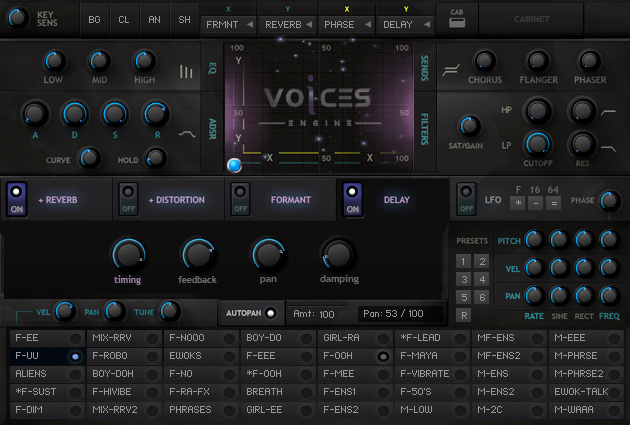Open the FRMNT X-axis dropdown arrow

pos(250,25)
